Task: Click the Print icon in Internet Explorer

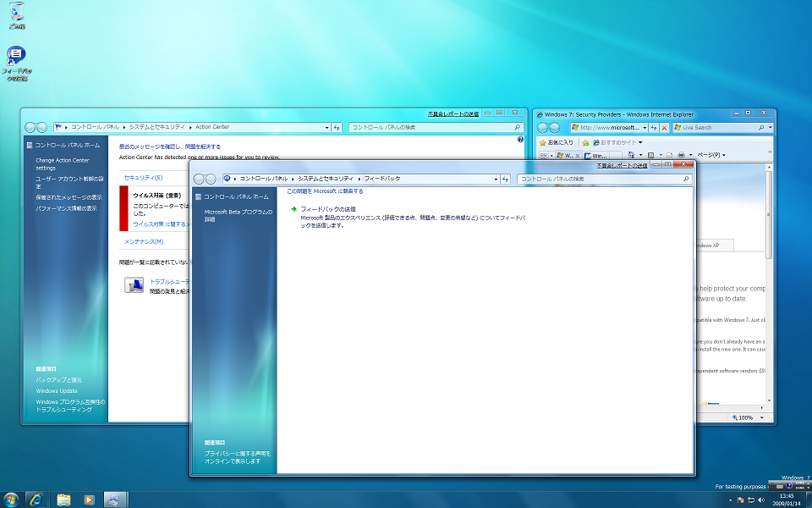Action: [682, 155]
